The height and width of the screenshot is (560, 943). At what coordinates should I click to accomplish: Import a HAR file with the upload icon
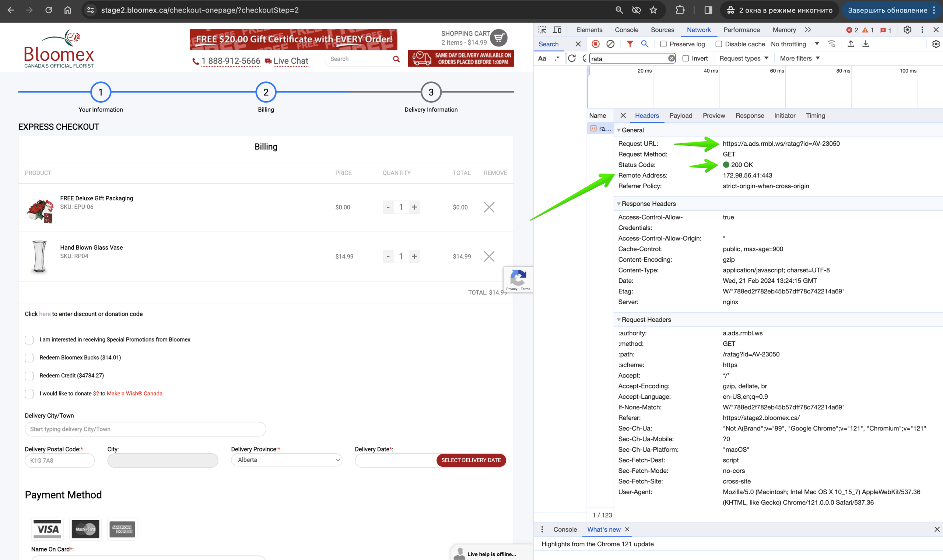tap(851, 44)
